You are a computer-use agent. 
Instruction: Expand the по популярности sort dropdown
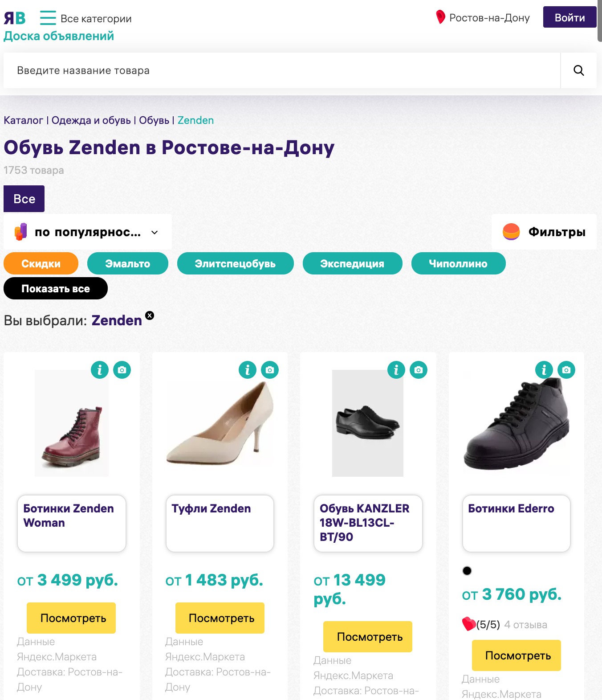(87, 232)
